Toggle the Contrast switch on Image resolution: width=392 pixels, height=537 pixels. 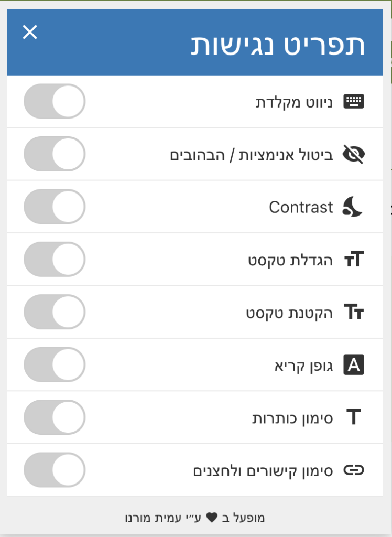pyautogui.click(x=55, y=207)
